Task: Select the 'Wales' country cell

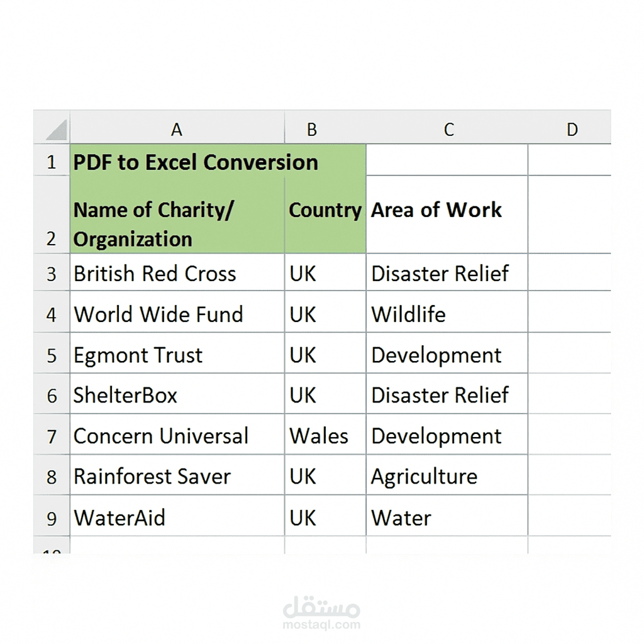Action: pos(325,435)
